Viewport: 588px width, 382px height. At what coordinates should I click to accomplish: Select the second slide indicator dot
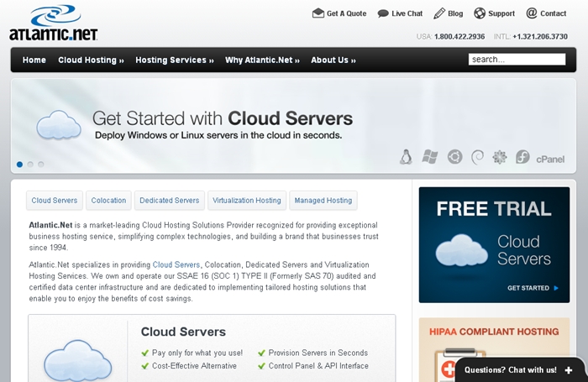(30, 165)
